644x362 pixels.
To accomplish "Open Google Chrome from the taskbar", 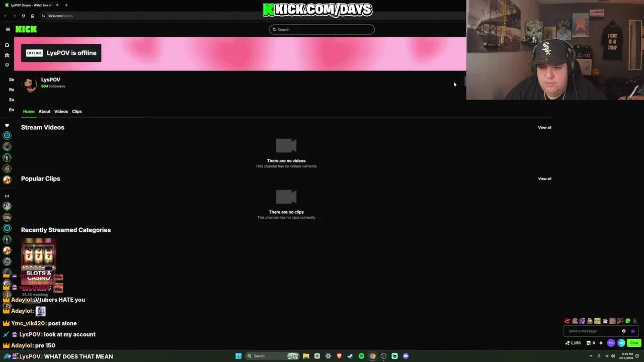I will (x=372, y=356).
